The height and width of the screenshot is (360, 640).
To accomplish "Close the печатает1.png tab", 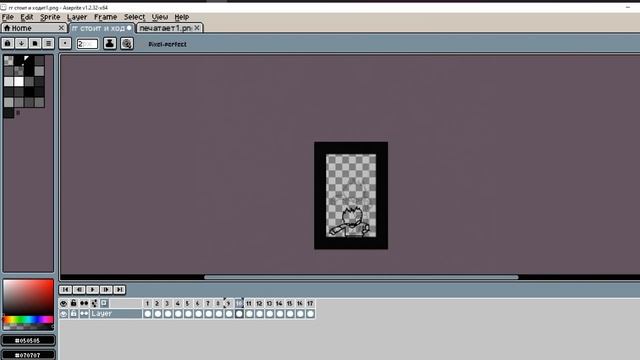I will [197, 28].
